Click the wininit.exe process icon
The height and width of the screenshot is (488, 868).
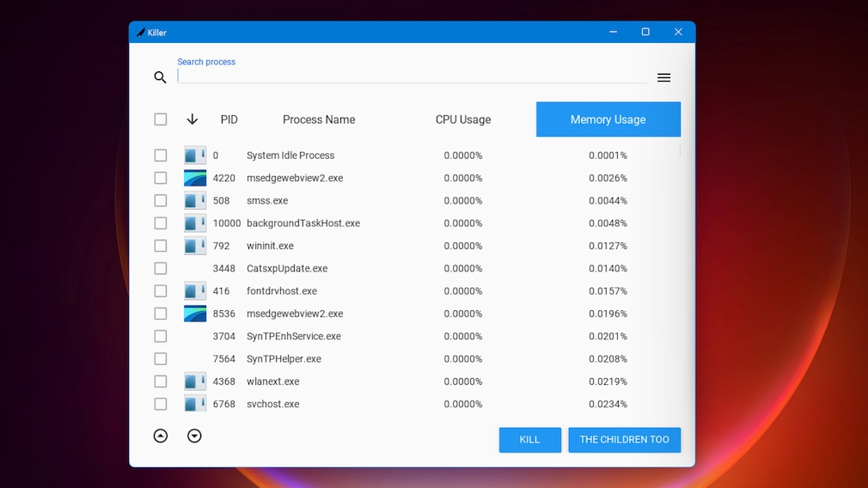click(195, 246)
